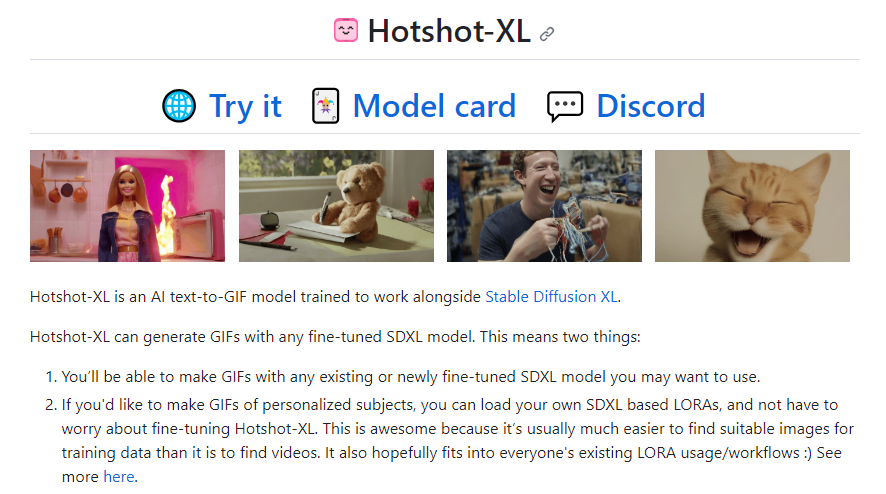Follow the 'here' link after 'more'
886x494 pixels.
pos(119,476)
